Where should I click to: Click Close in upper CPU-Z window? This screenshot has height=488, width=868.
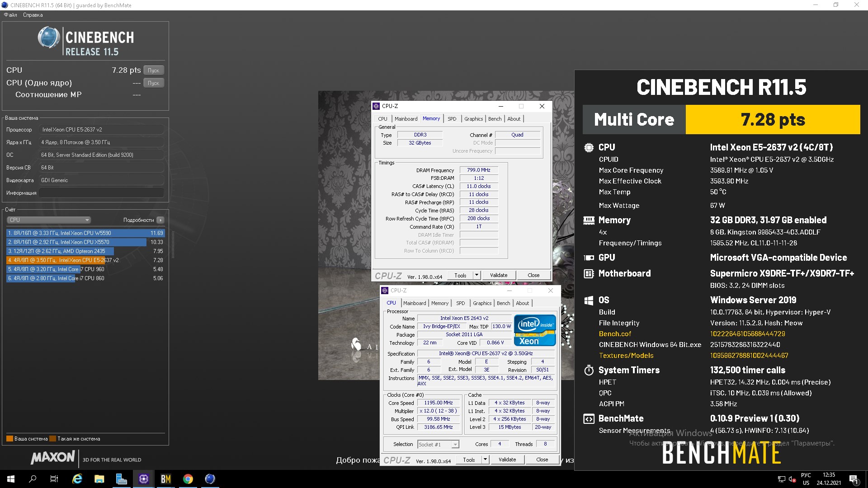533,275
